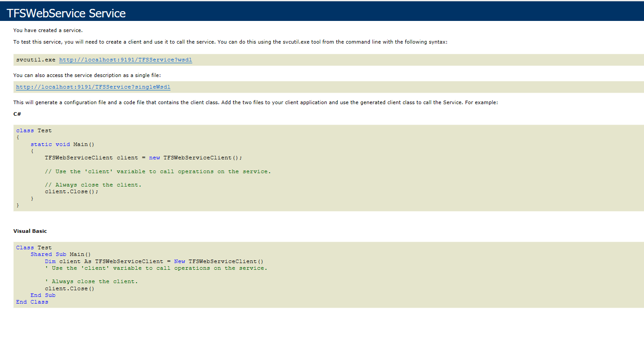The width and height of the screenshot is (644, 349).
Task: Click the C# comment about using the 'client' variable
Action: (158, 171)
